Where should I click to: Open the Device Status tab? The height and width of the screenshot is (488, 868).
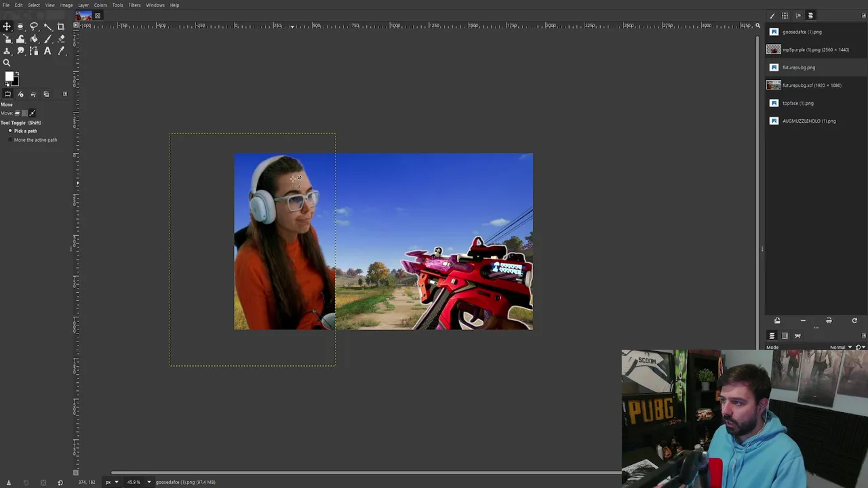click(21, 94)
